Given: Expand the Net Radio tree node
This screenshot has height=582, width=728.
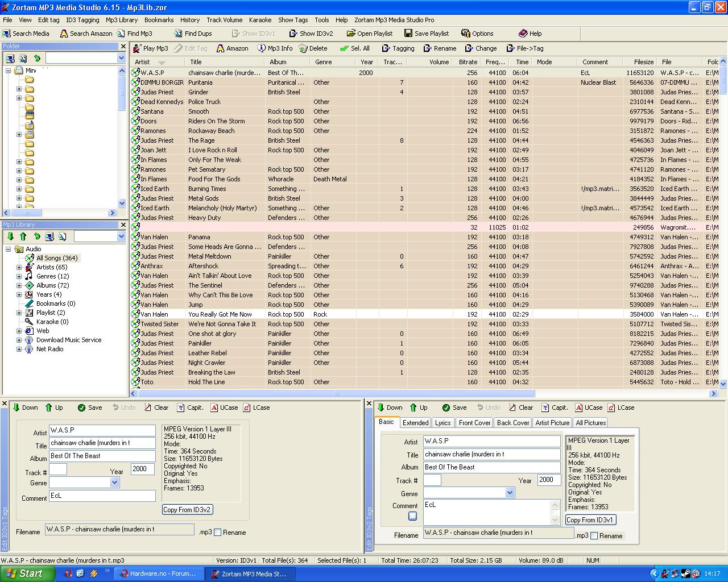Looking at the screenshot, I should pos(19,349).
